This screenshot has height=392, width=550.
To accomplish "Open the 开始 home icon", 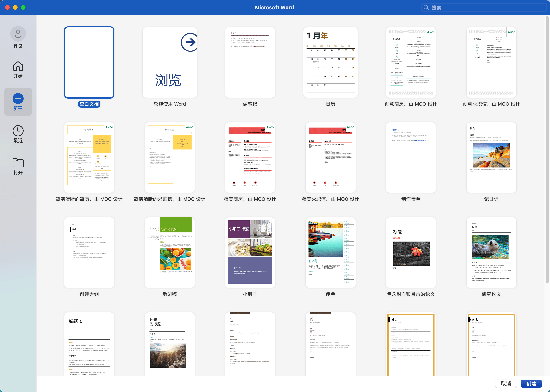I will point(18,66).
